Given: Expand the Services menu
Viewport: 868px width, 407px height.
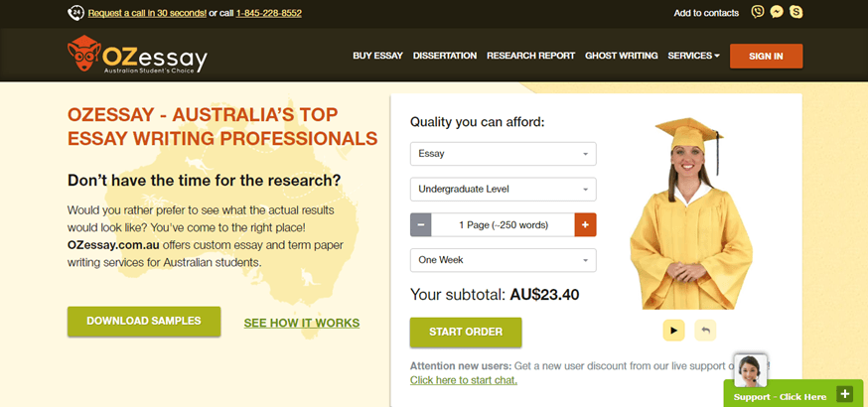Looking at the screenshot, I should 693,56.
